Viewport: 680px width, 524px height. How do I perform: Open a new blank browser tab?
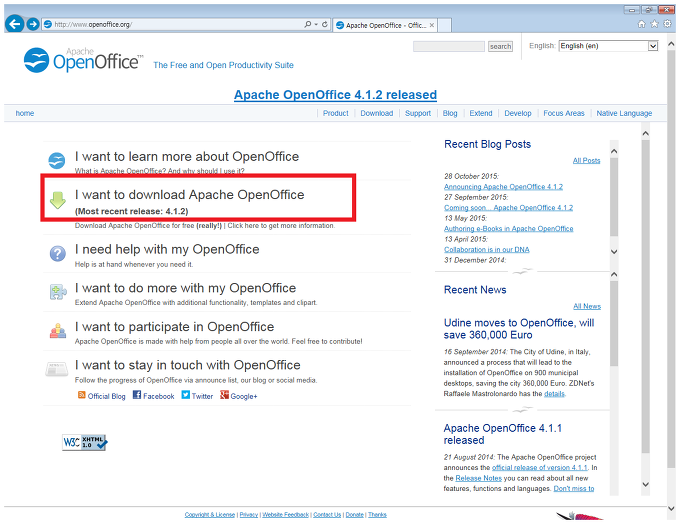pos(444,25)
